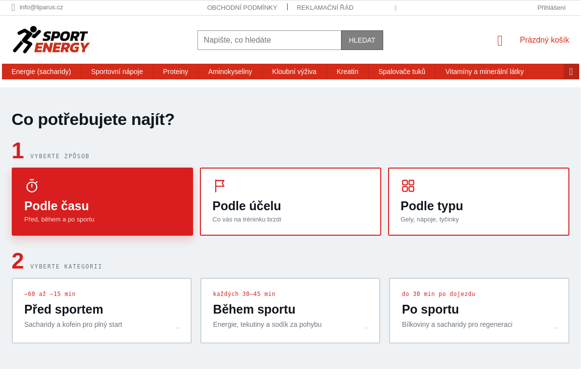Viewport: 588px width, 392px height.
Task: Click the HLEDAT search button
Action: pos(362,40)
